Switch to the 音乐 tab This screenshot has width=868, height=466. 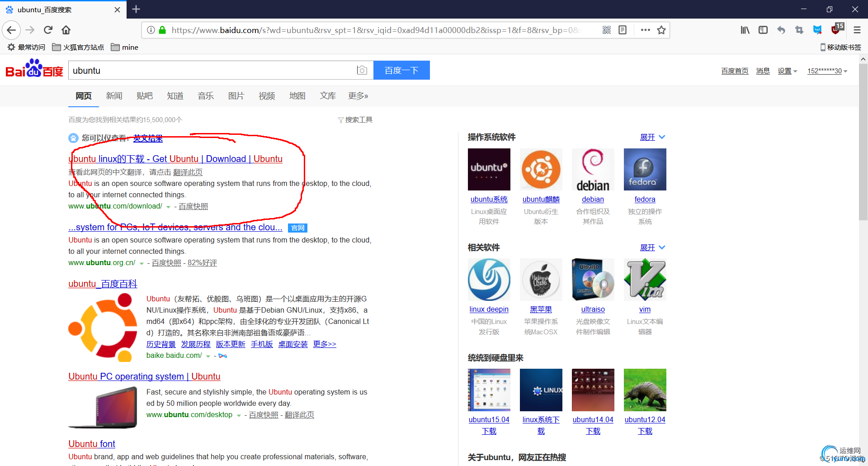[206, 96]
